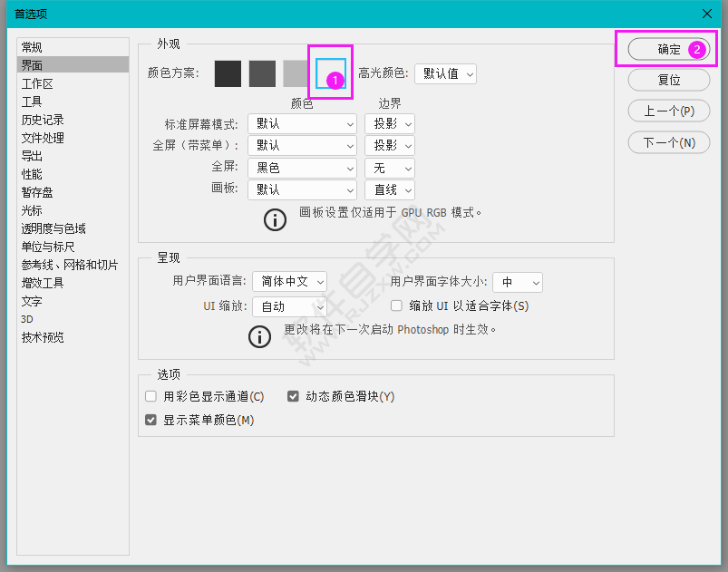Disable the 动态颜色滑块 checkbox
Viewport: 728px width, 572px height.
(x=293, y=396)
